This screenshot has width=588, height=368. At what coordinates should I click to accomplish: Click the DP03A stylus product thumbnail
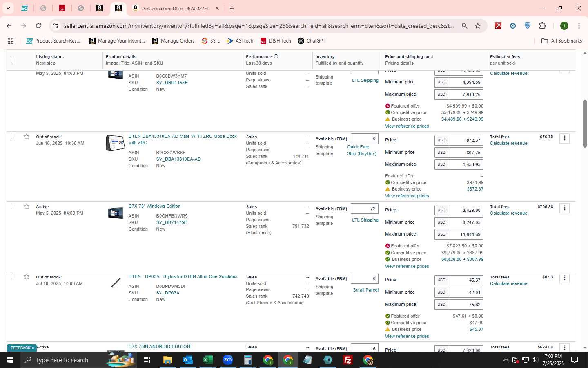pos(116,283)
